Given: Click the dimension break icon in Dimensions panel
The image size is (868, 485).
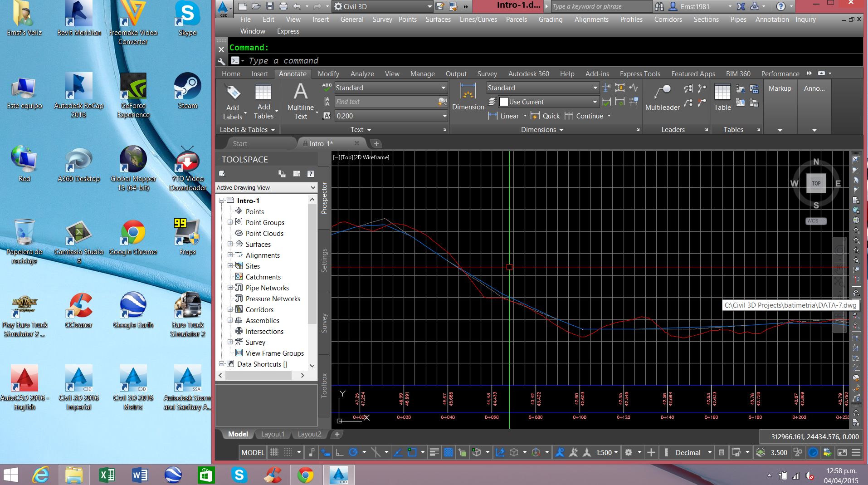Looking at the screenshot, I should (x=606, y=88).
